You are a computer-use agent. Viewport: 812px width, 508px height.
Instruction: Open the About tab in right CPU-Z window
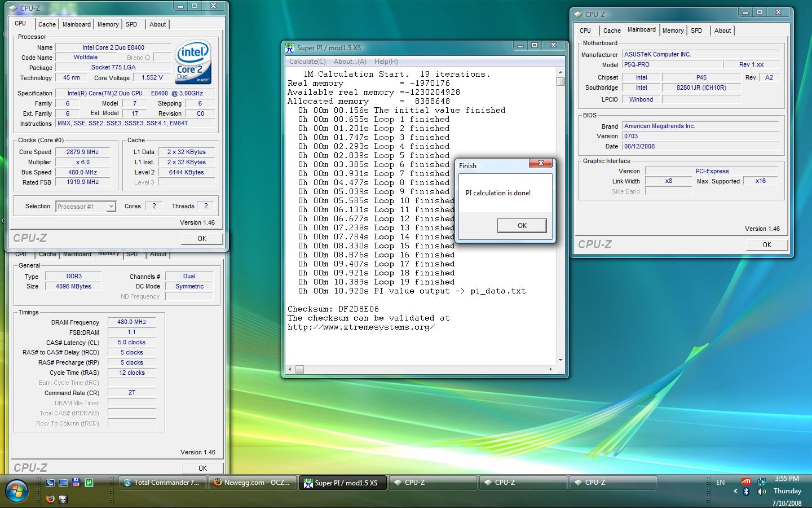click(x=723, y=30)
